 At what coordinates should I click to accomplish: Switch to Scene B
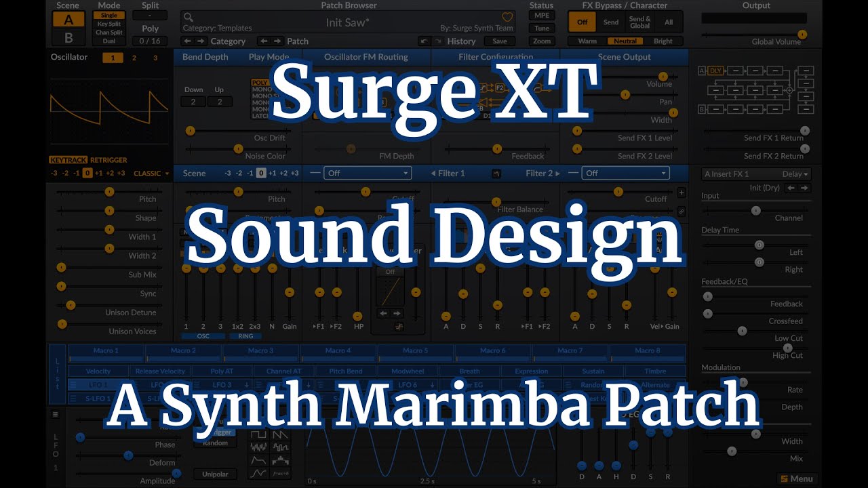(68, 37)
